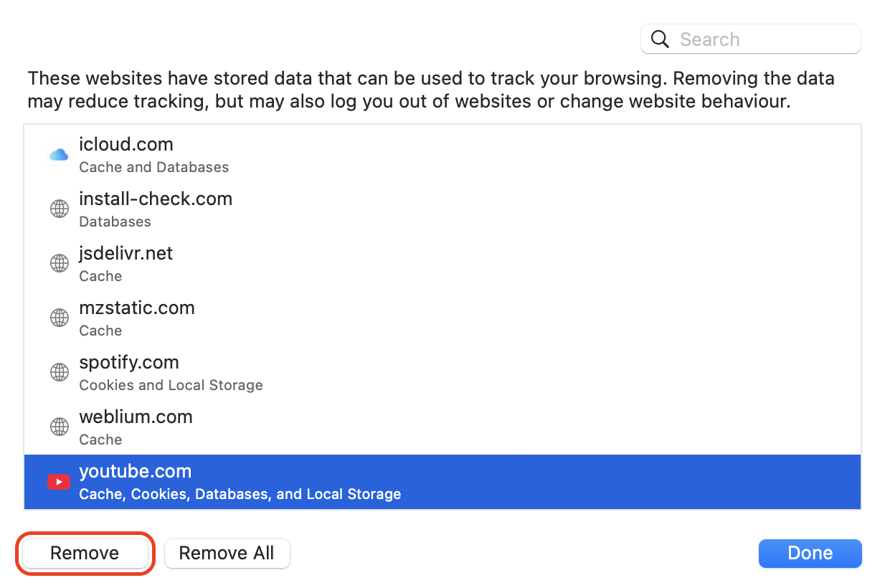Click the YouTube icon in the selected row
The image size is (885, 588).
59,481
